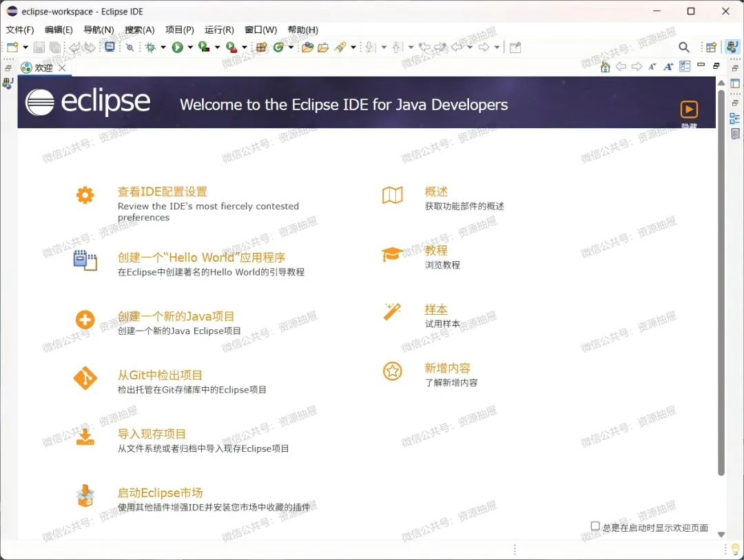
Task: Toggle Skip All Breakpoints icon
Action: pyautogui.click(x=130, y=47)
